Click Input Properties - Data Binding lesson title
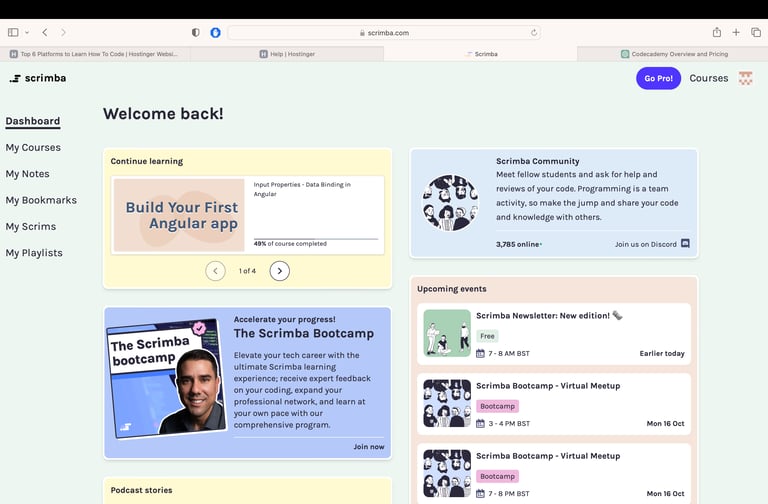Image resolution: width=768 pixels, height=504 pixels. tap(302, 189)
